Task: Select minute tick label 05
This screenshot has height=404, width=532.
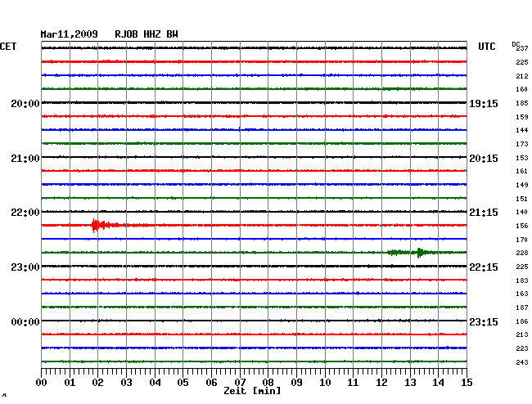Action: 183,382
